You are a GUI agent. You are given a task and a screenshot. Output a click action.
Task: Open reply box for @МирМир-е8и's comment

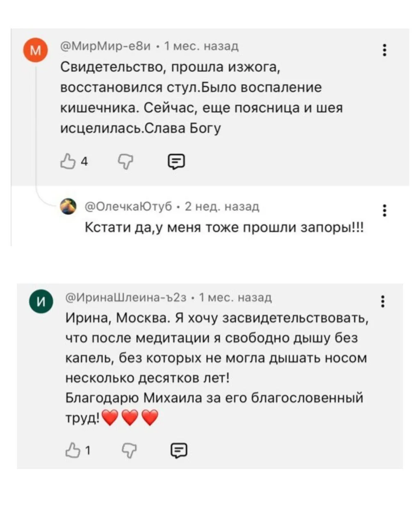point(177,162)
